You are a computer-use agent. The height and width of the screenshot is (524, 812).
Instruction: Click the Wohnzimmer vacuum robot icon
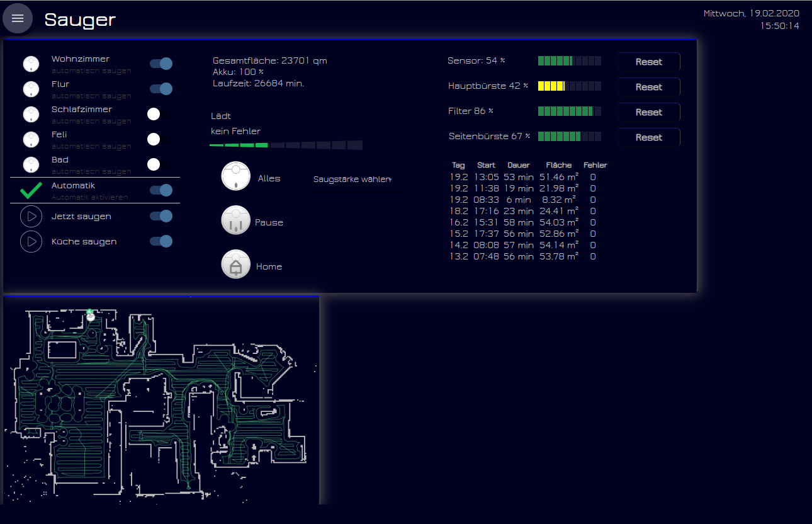31,64
